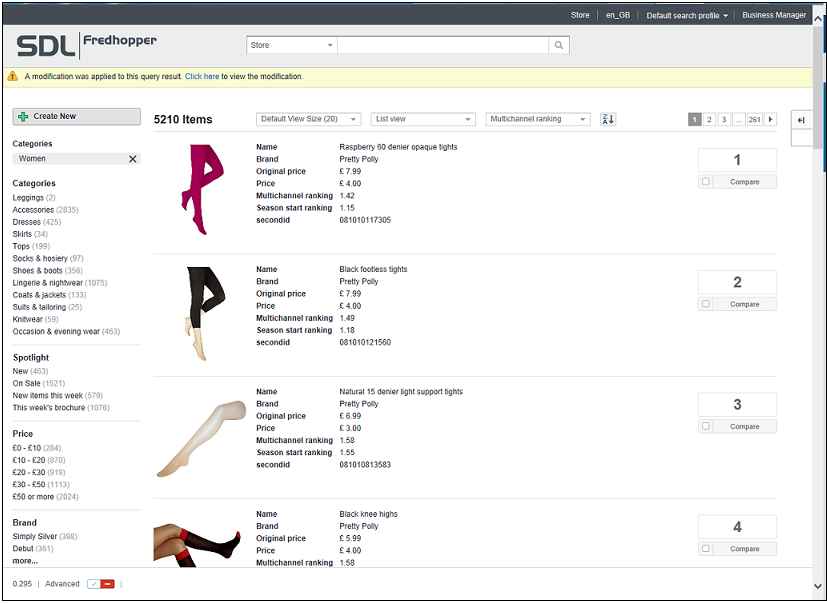Filter by Simply Silver brand
The height and width of the screenshot is (604, 827).
[x=45, y=536]
